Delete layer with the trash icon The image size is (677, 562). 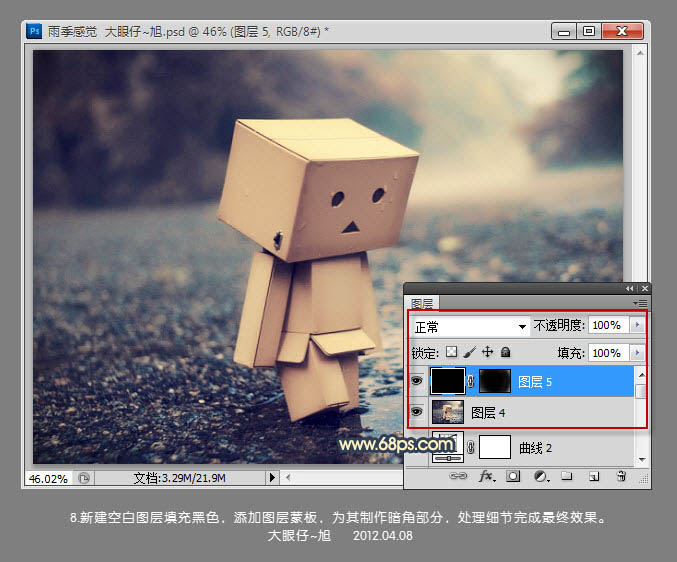click(x=621, y=476)
